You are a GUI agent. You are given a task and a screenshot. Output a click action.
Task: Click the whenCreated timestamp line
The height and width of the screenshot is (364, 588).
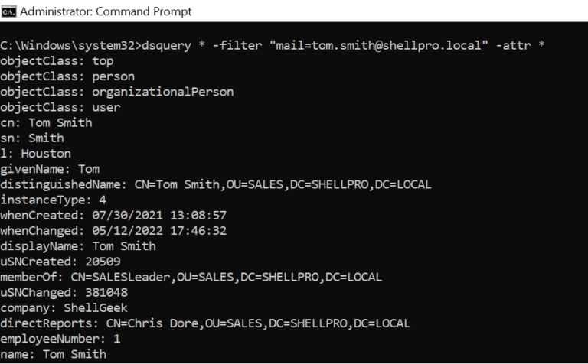point(113,216)
